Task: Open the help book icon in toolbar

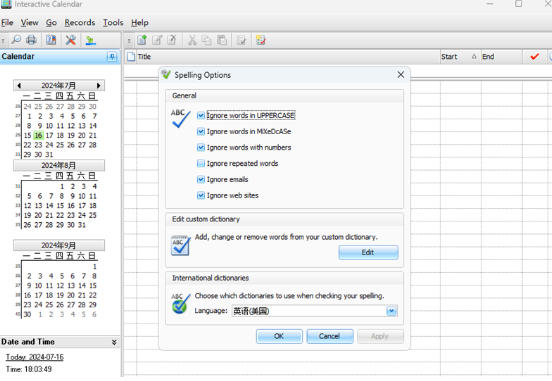Action: tap(51, 40)
